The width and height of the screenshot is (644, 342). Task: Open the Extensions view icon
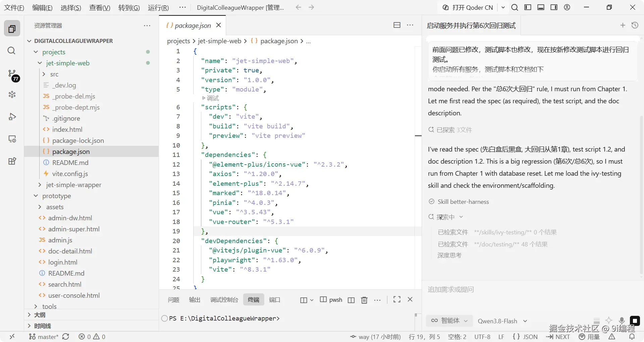tap(12, 161)
